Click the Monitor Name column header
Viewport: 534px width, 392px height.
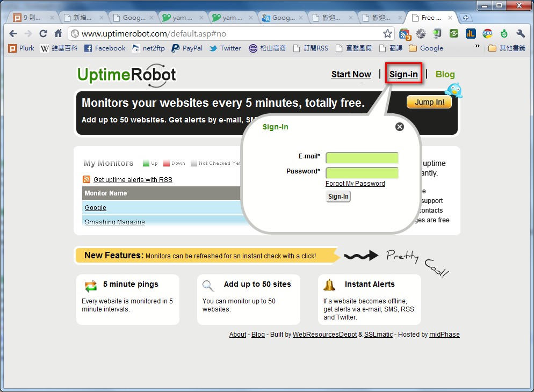click(x=162, y=193)
